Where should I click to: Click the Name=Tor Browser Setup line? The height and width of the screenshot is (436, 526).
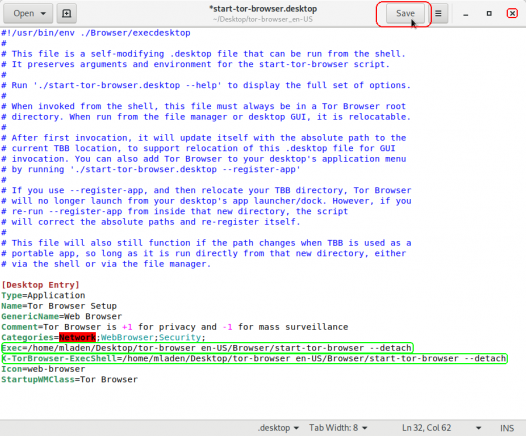59,306
